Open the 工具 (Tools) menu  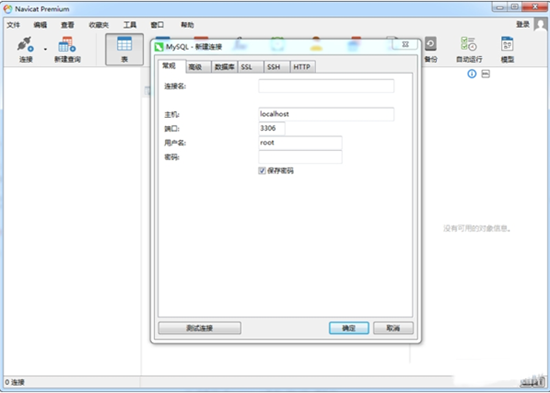pos(130,25)
